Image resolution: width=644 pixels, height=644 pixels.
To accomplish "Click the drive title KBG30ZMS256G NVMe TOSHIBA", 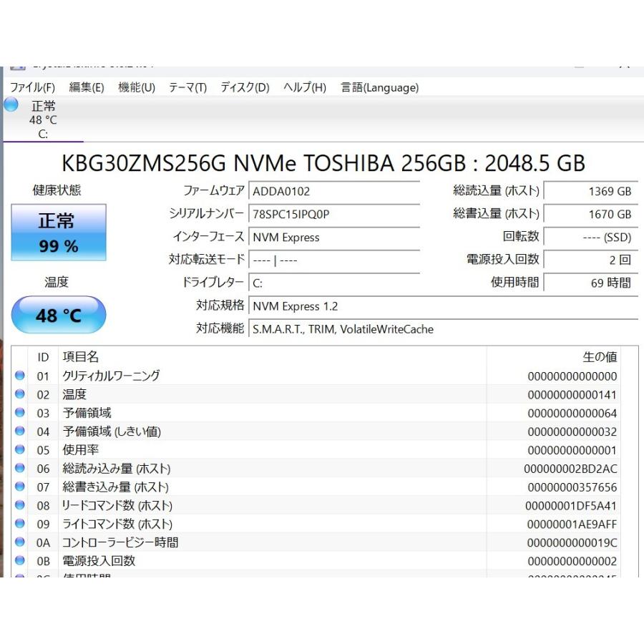I will click(323, 163).
